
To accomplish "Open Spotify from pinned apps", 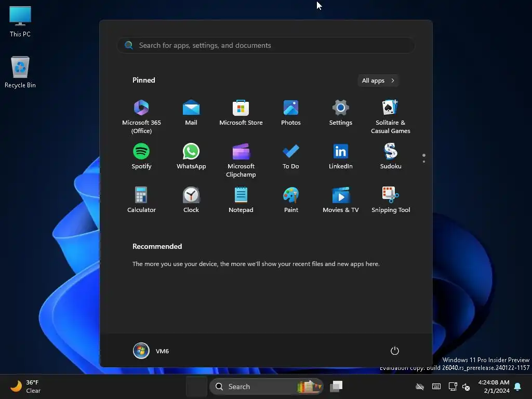I will pos(141,156).
